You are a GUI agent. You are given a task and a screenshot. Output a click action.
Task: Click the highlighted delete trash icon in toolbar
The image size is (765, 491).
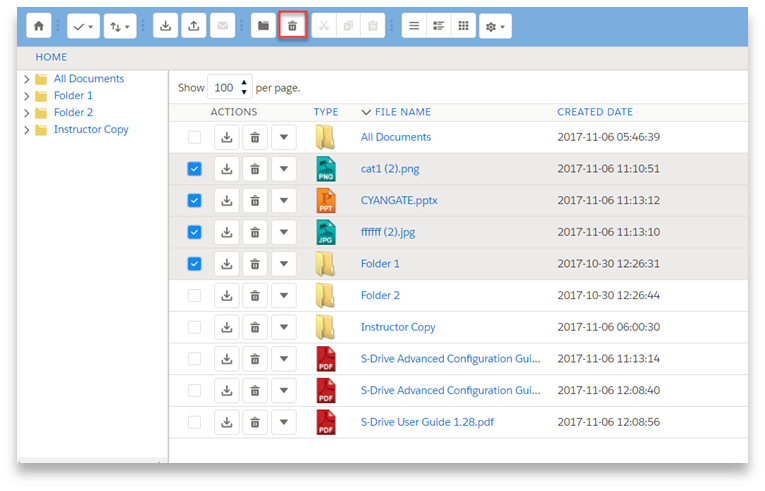[x=292, y=26]
